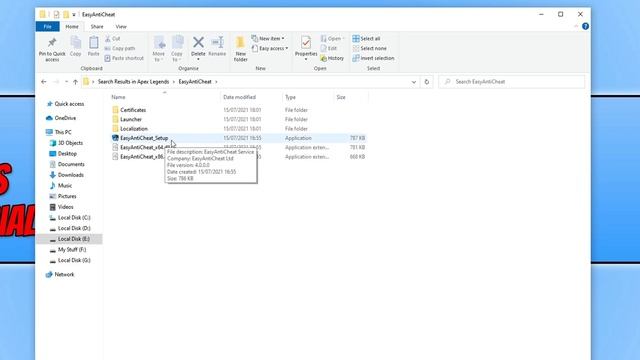Open Local Disk (D:) drive
This screenshot has width=640, height=360.
pyautogui.click(x=70, y=228)
